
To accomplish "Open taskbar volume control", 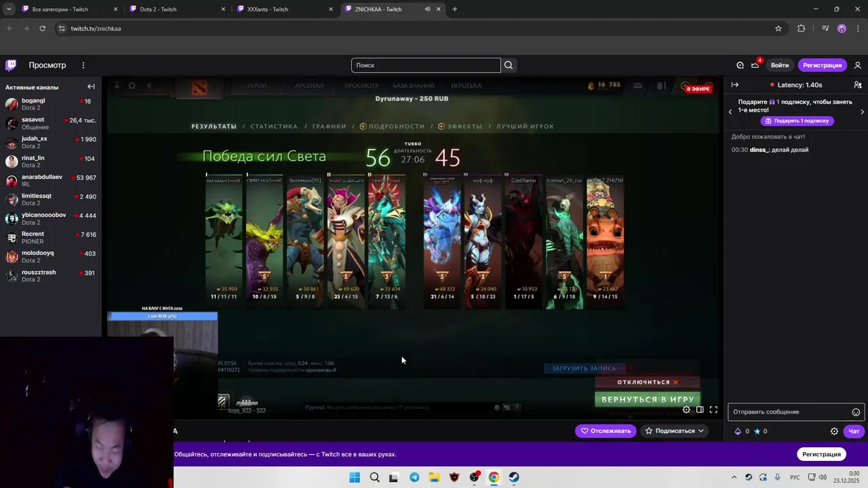I will click(823, 477).
